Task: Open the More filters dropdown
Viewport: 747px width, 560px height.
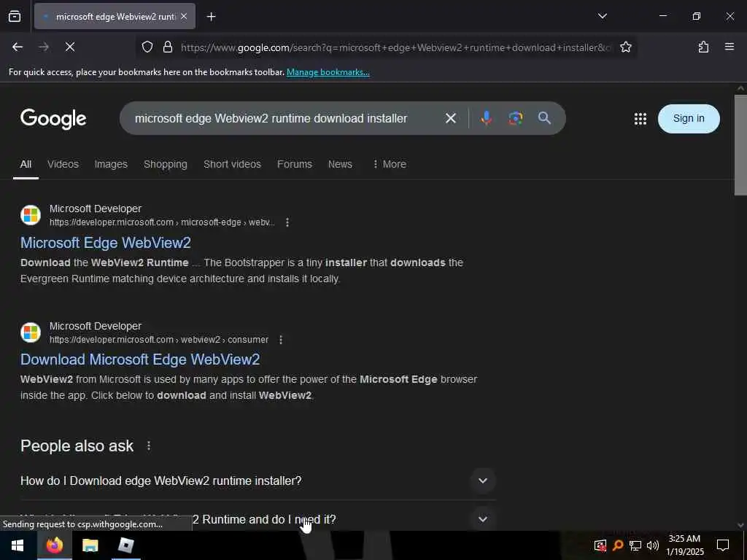Action: tap(390, 164)
